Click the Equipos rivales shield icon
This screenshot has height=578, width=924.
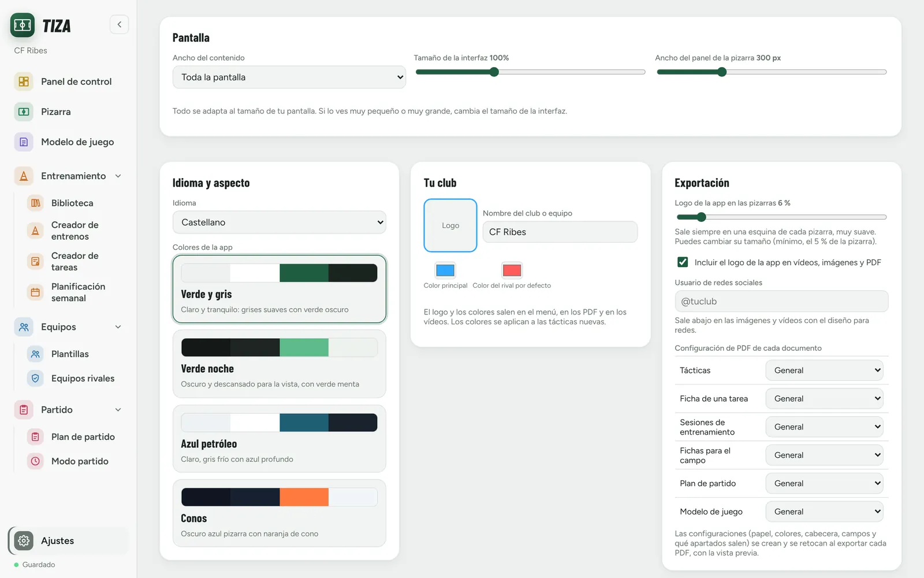[35, 378]
